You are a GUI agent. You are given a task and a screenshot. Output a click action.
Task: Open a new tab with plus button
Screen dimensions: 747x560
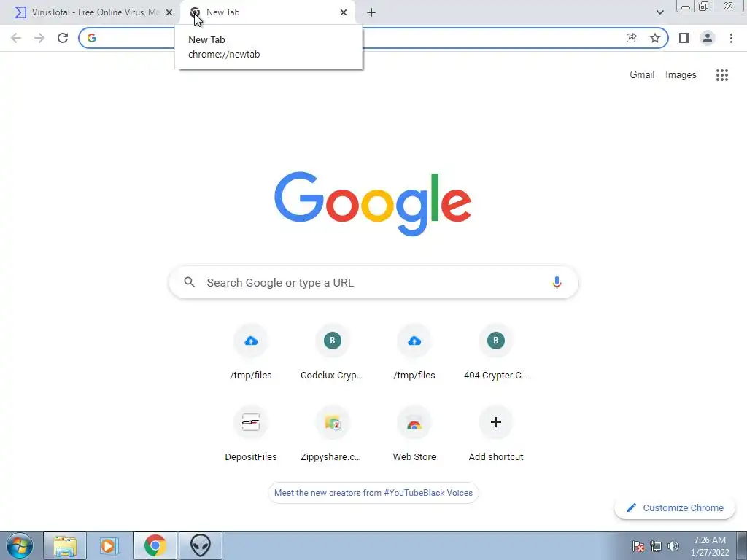pyautogui.click(x=371, y=12)
